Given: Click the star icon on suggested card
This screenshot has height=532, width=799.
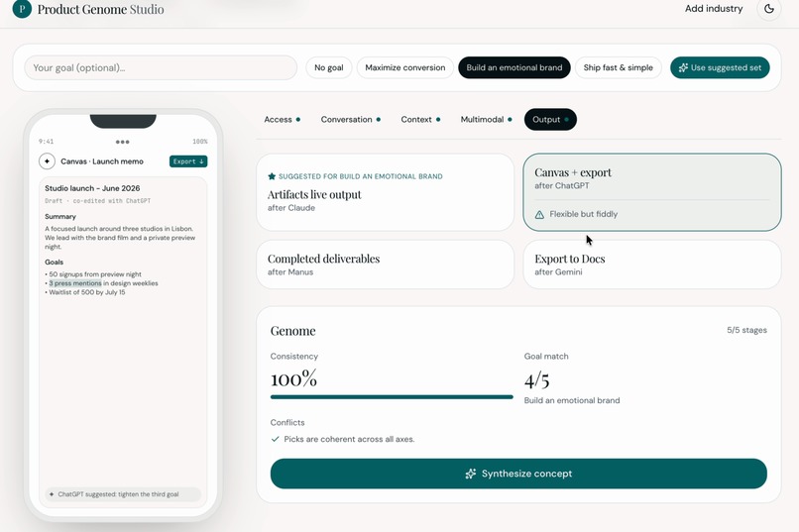Looking at the screenshot, I should click(x=272, y=176).
